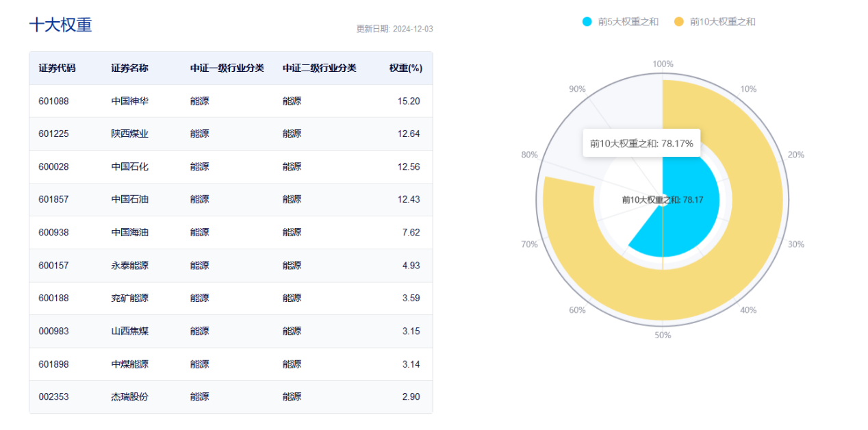Click stock code 601857
The height and width of the screenshot is (430, 868).
pyautogui.click(x=53, y=200)
